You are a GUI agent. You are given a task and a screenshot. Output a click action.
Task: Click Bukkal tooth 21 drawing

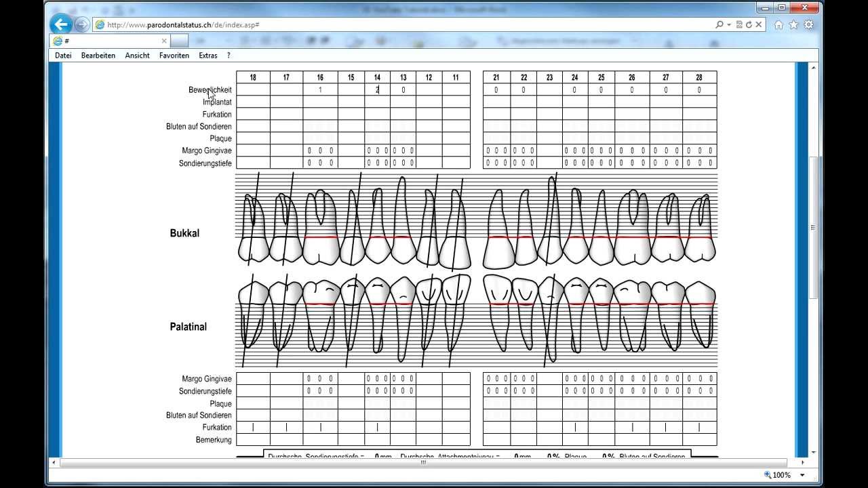click(497, 229)
